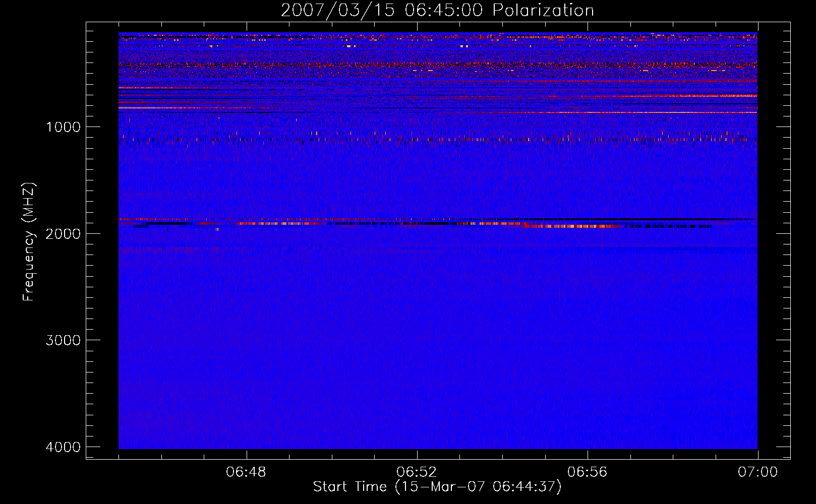The height and width of the screenshot is (504, 816).
Task: Click the 4000 frequency axis tick label
Action: tap(63, 447)
